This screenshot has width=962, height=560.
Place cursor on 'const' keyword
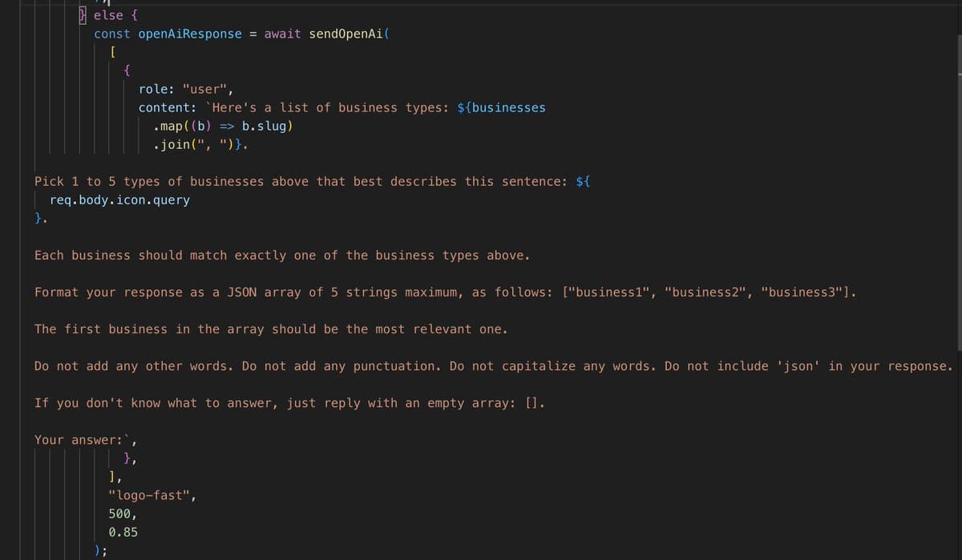(x=112, y=34)
